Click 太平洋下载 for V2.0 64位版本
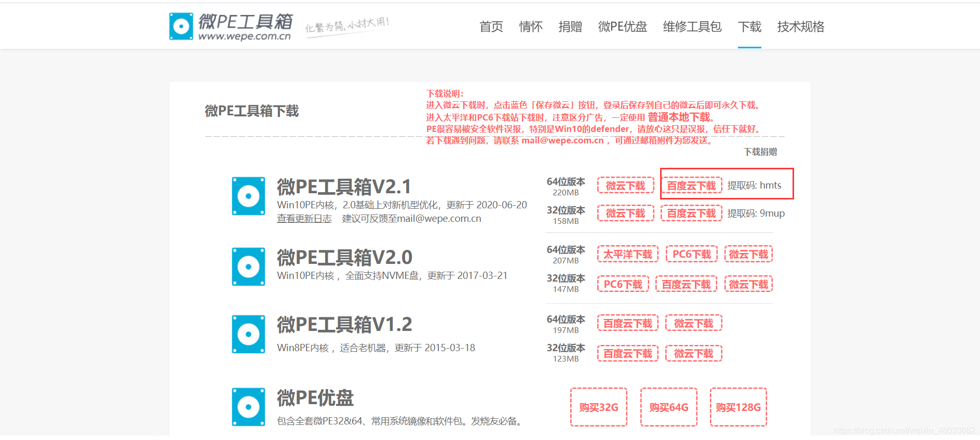This screenshot has width=980, height=440. (x=627, y=254)
